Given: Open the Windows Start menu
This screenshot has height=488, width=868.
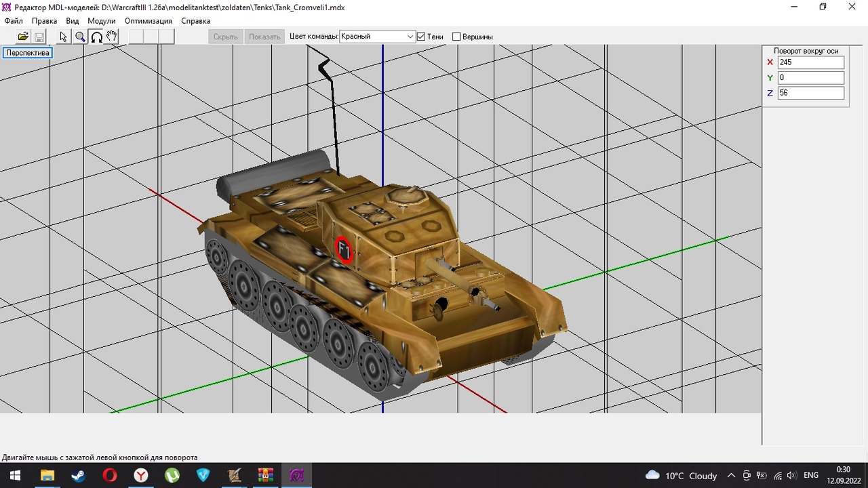Looking at the screenshot, I should point(15,475).
